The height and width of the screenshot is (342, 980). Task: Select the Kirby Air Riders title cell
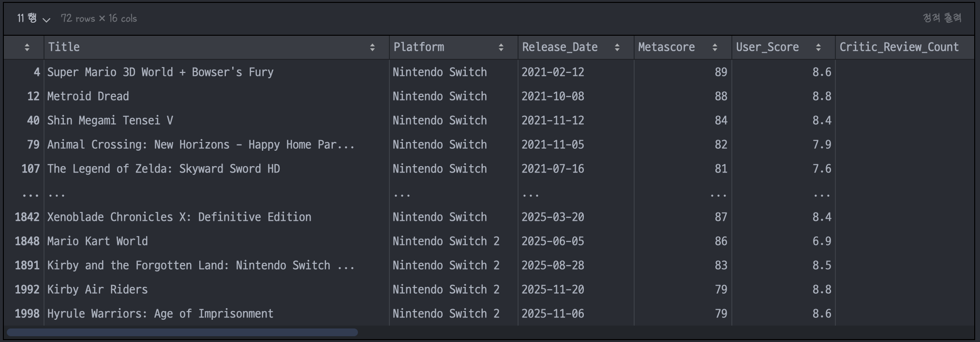217,289
